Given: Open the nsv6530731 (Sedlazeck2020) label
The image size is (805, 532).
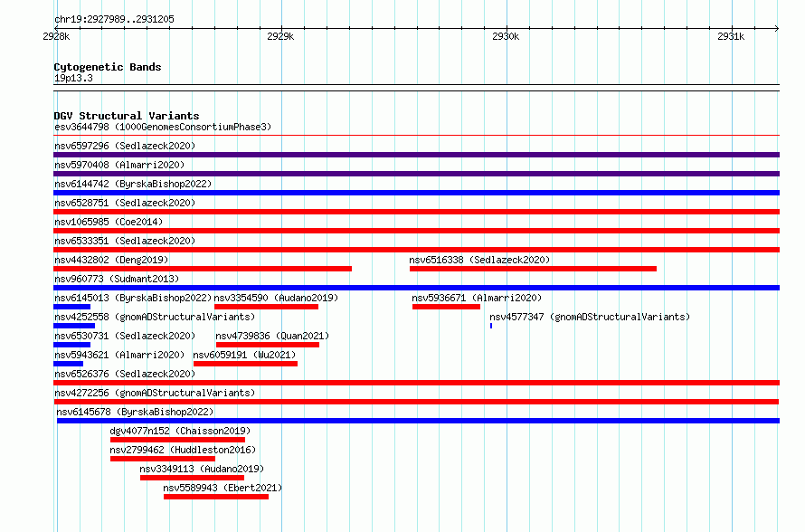Looking at the screenshot, I should [125, 336].
